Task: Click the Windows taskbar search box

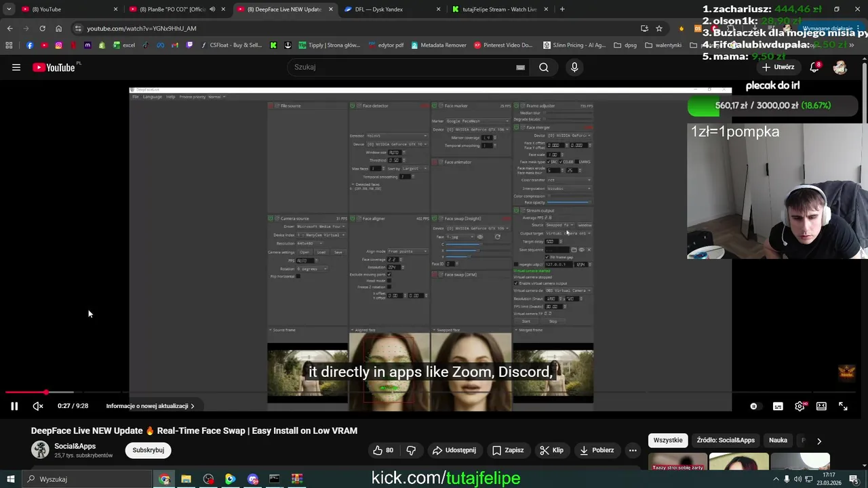Action: tap(87, 479)
